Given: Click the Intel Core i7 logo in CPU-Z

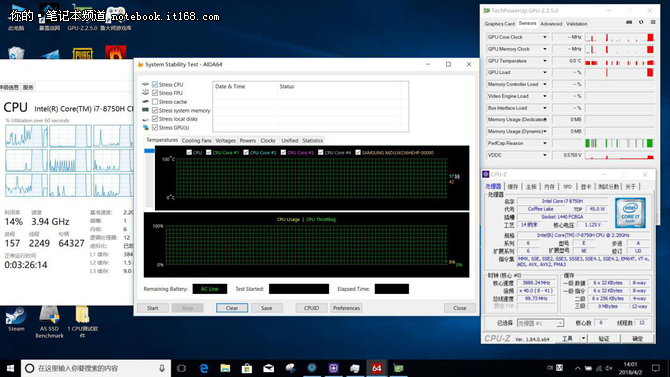Looking at the screenshot, I should tap(630, 212).
